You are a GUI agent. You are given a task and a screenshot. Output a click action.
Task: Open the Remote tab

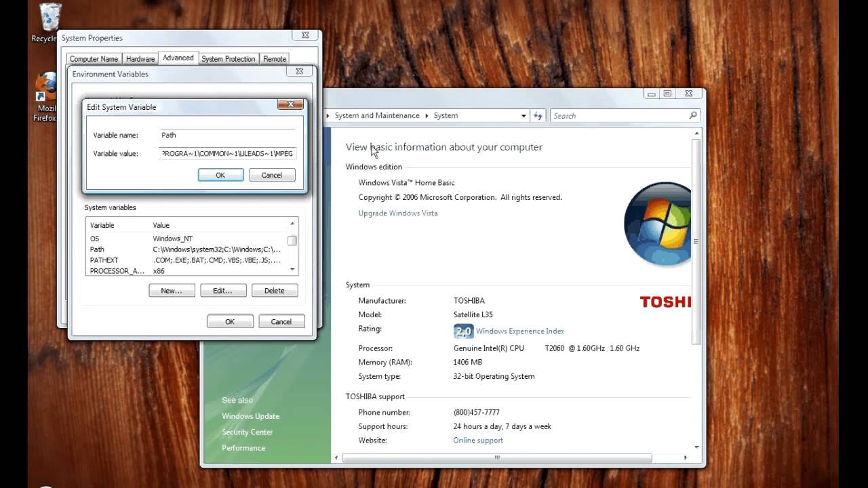[275, 59]
